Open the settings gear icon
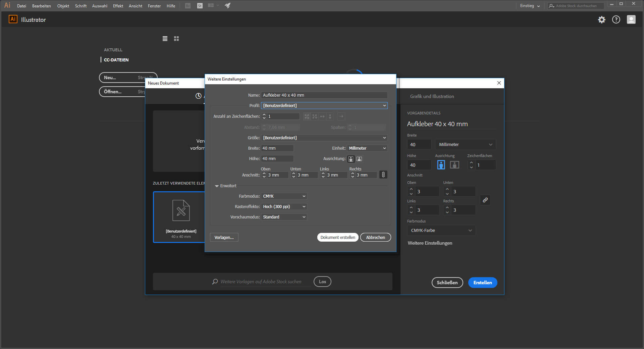The height and width of the screenshot is (349, 644). (x=601, y=20)
